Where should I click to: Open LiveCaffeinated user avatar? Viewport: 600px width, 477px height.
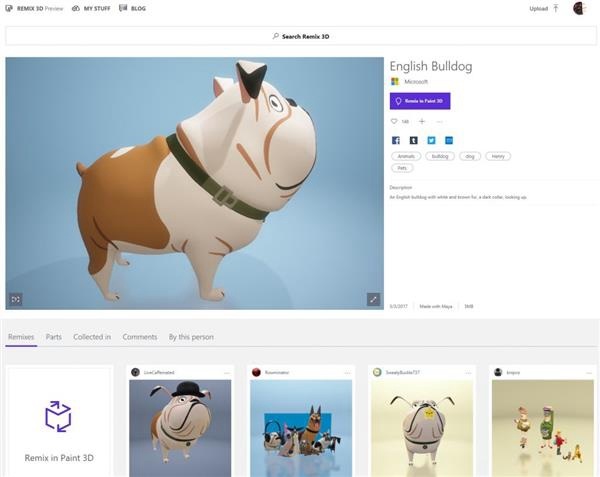(x=135, y=372)
